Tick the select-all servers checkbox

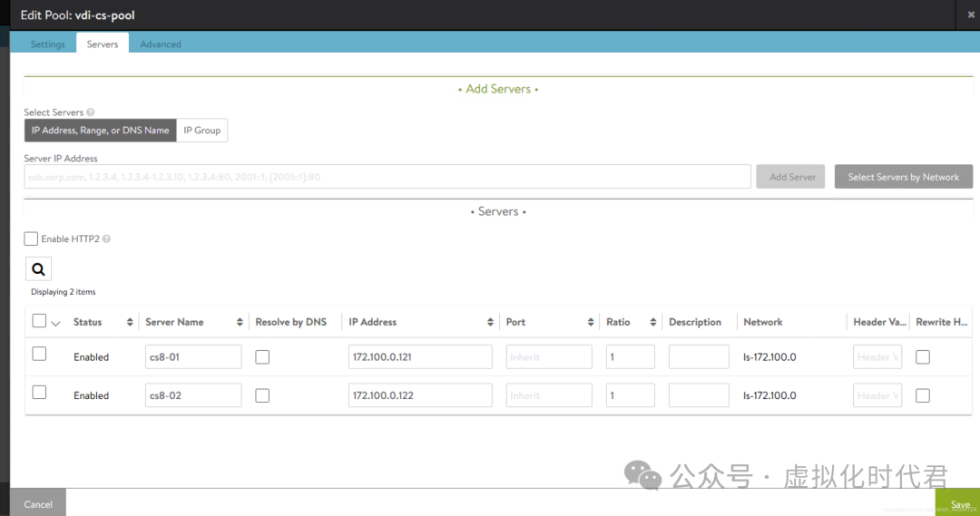coord(39,320)
